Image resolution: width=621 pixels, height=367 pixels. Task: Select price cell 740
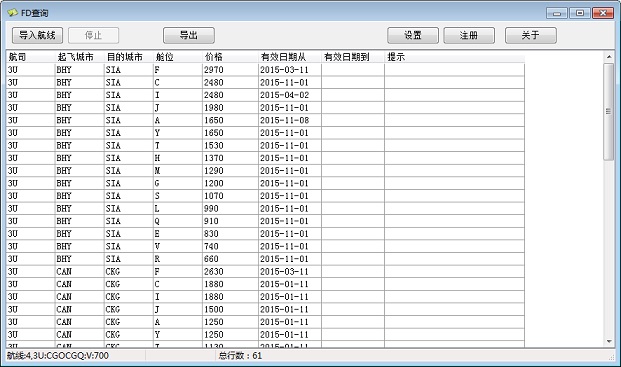(230, 247)
